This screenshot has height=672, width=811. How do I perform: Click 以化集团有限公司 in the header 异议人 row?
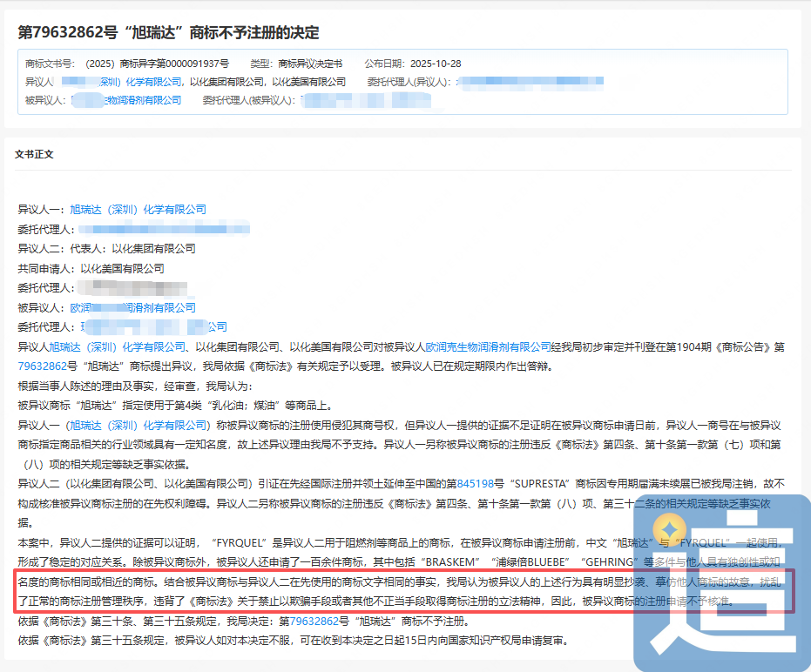[x=226, y=82]
